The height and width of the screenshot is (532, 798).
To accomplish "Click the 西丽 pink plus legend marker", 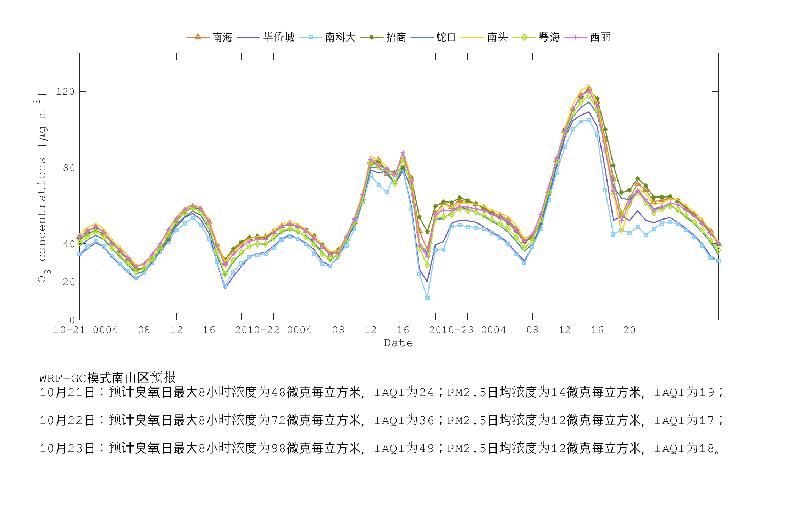I will coord(576,37).
